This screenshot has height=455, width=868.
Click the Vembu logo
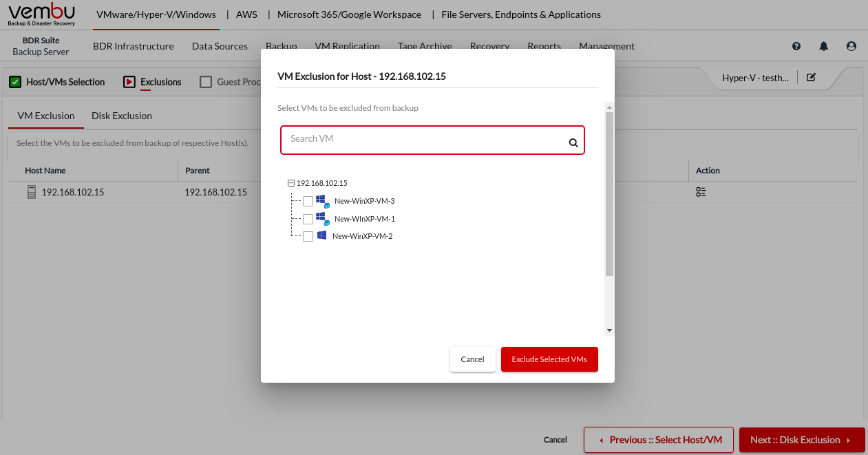coord(42,14)
